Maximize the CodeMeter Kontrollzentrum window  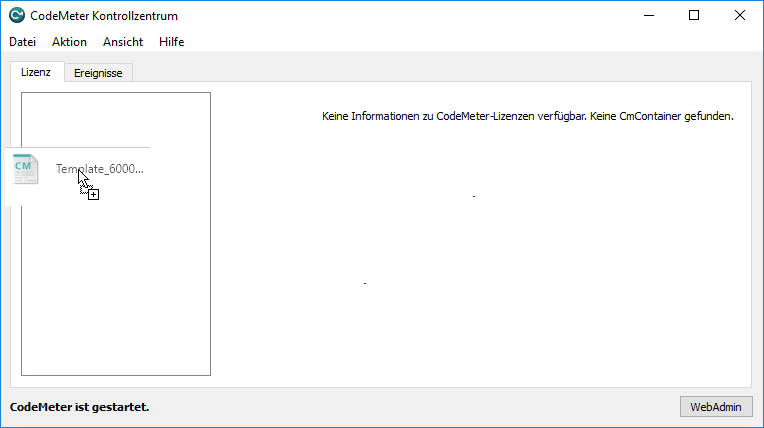694,16
